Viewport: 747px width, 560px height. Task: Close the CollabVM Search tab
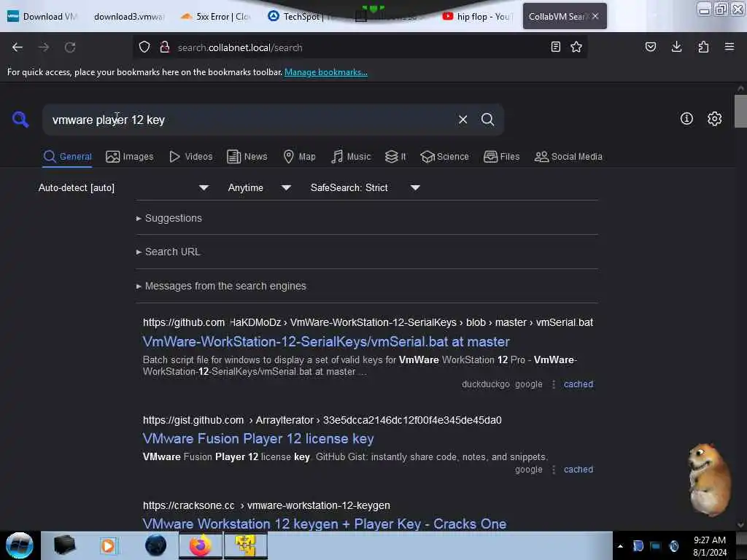(595, 16)
